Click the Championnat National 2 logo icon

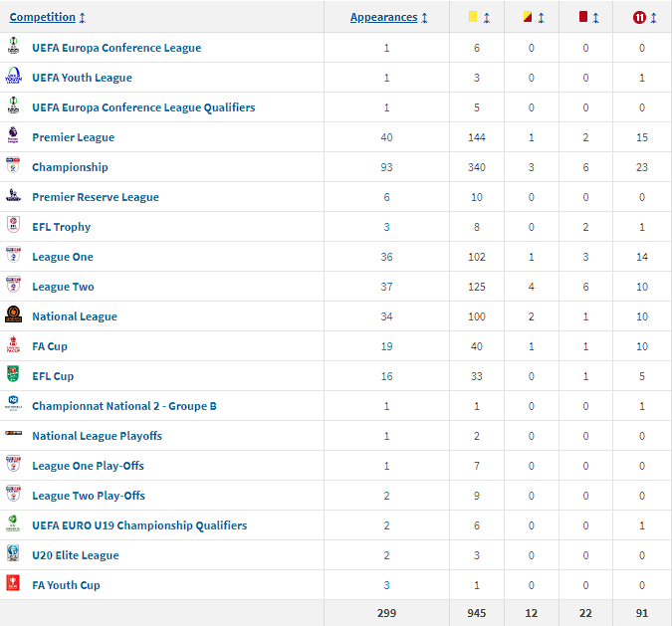pos(13,403)
